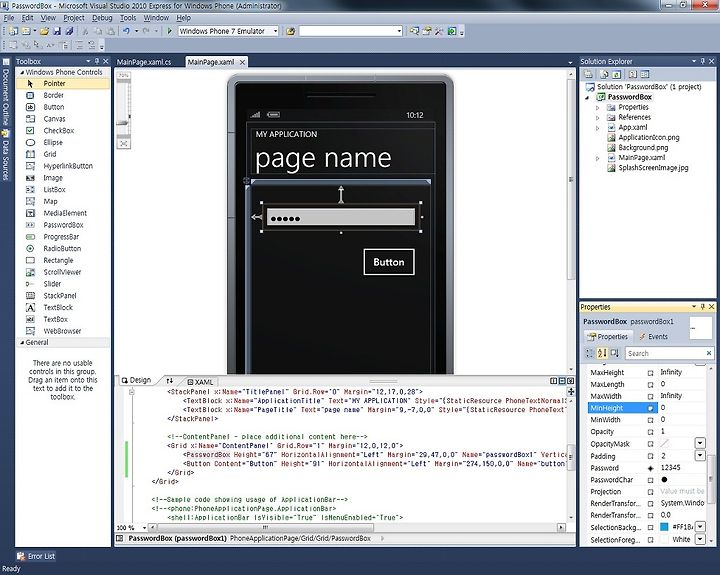
Task: Select the HyperlinkButton control in Toolbox
Action: 63,166
